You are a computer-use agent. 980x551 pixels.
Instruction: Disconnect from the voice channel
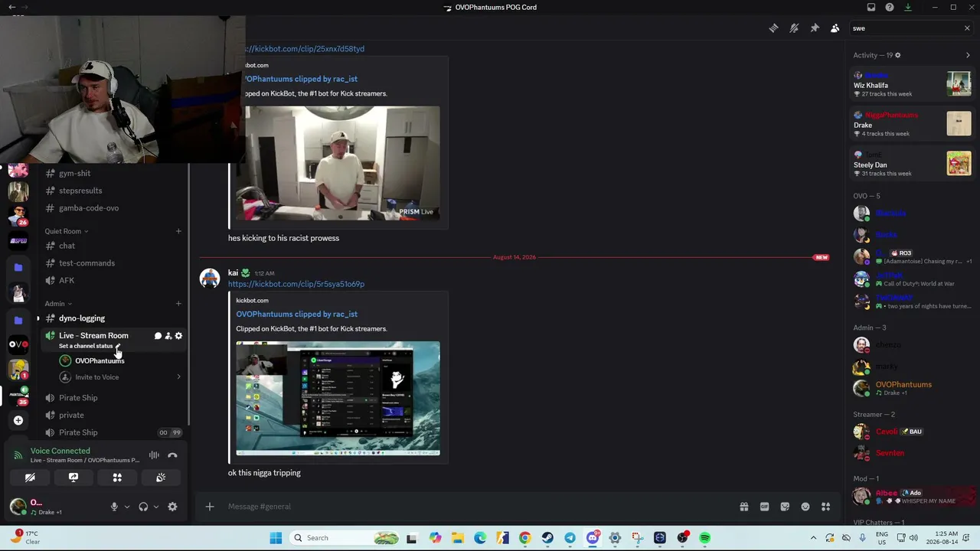[x=172, y=455]
